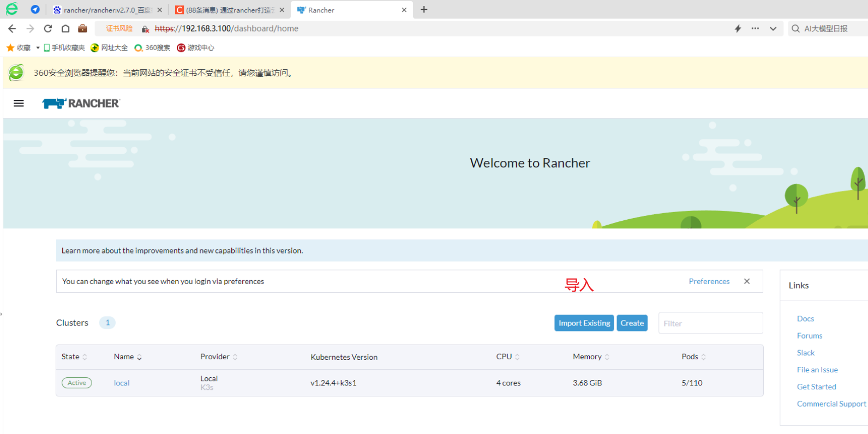Open the local cluster link
The height and width of the screenshot is (434, 868).
(x=122, y=383)
